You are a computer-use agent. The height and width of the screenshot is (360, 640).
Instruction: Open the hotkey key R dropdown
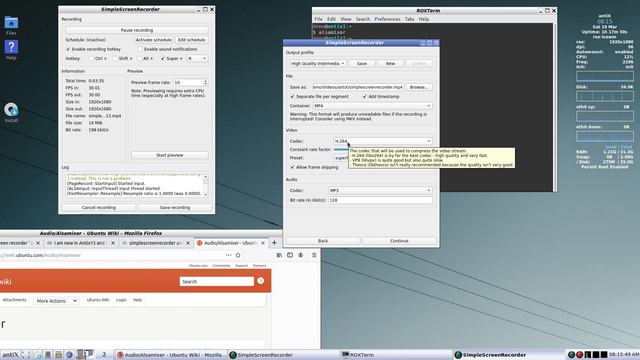197,59
